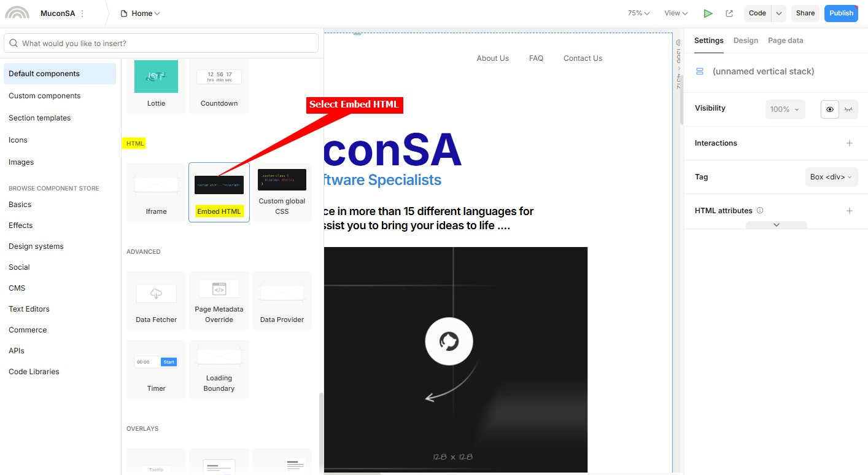
Task: Select the dark placeholder image on canvas
Action: [455, 360]
